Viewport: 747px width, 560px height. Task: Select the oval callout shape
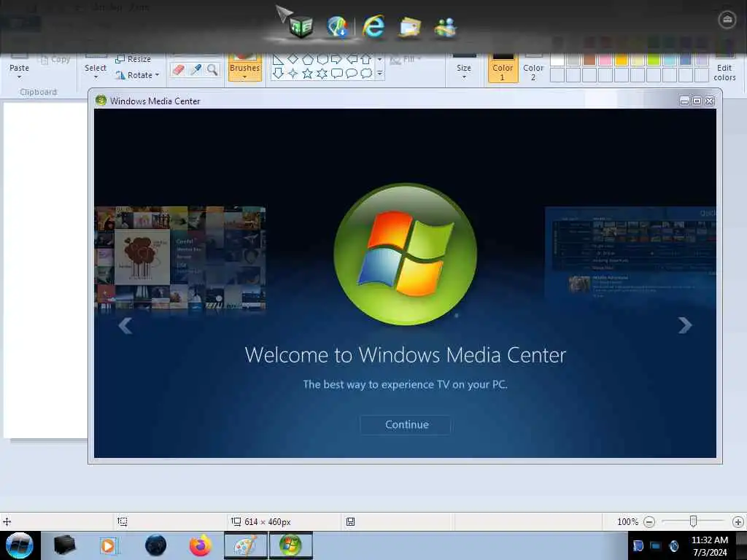click(352, 74)
